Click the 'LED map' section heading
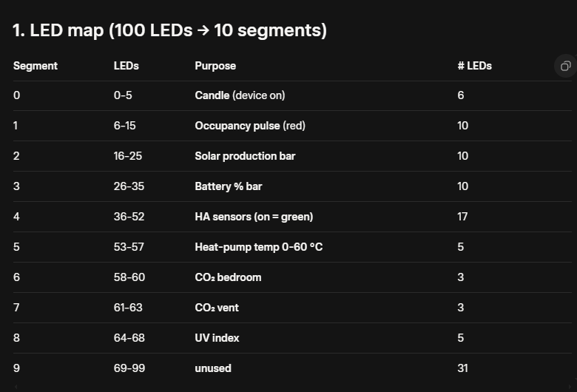 169,31
